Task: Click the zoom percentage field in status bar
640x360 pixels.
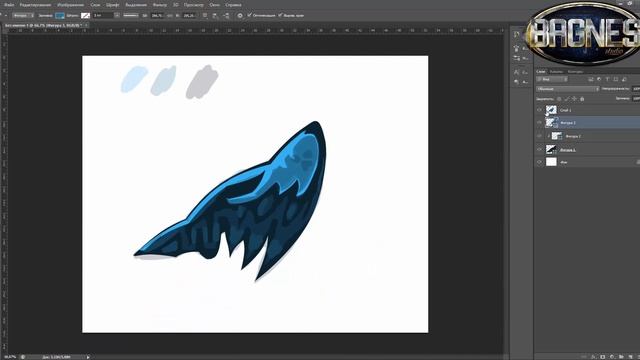Action: [10, 357]
